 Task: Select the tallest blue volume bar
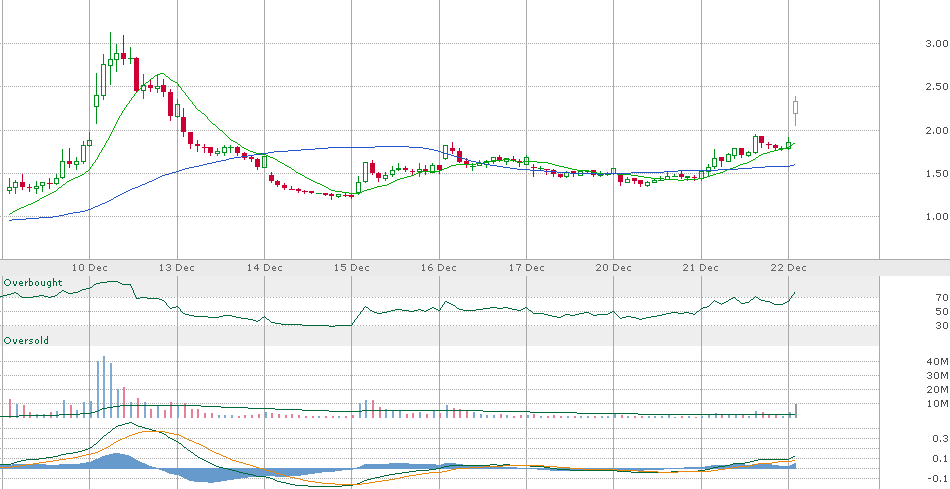[x=104, y=386]
